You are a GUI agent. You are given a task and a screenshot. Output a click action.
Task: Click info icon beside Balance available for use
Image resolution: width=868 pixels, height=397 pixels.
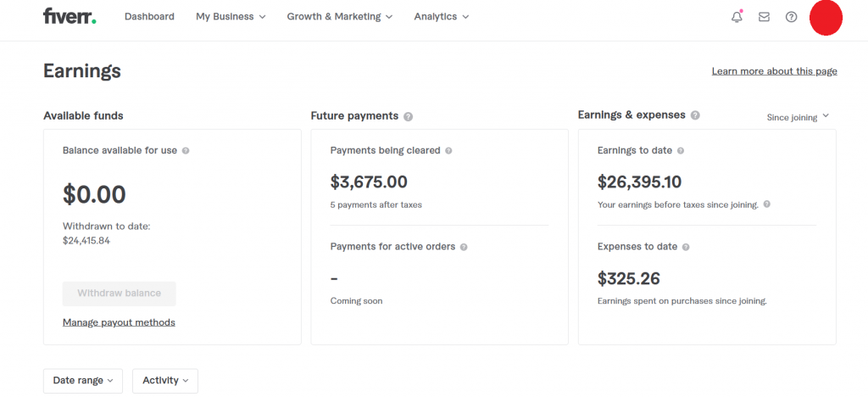coord(186,151)
